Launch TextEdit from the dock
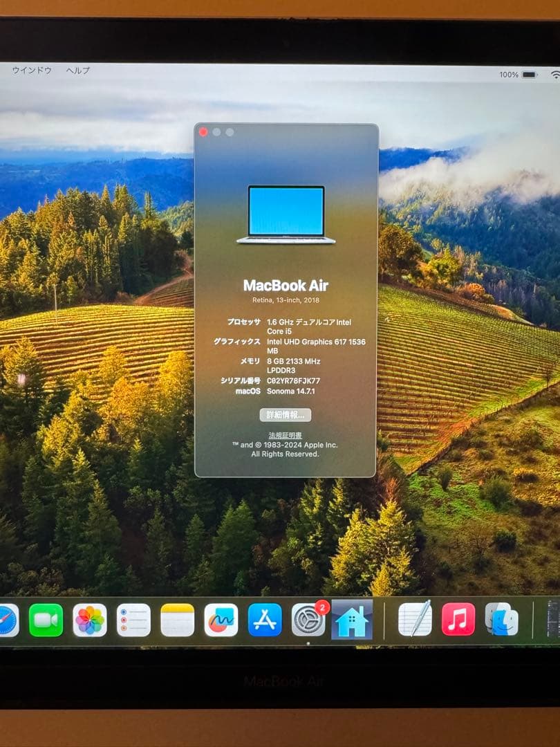Screen dimensions: 560x747 coord(415,619)
